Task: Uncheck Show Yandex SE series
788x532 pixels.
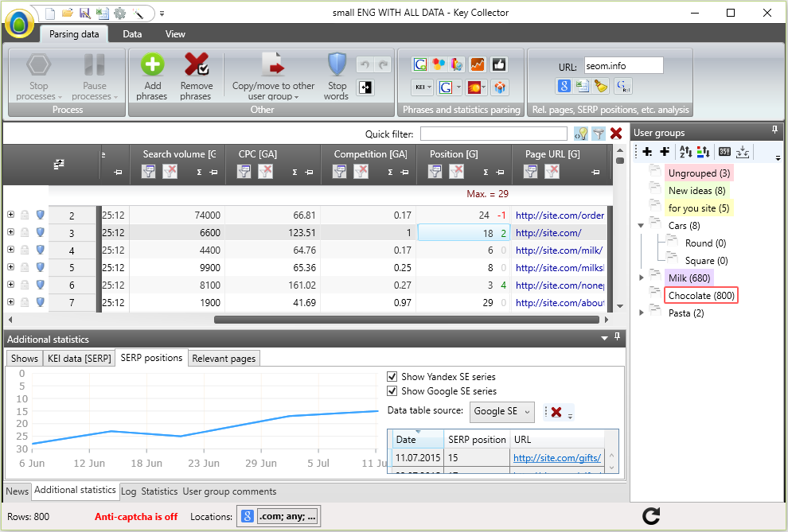Action: click(x=392, y=377)
